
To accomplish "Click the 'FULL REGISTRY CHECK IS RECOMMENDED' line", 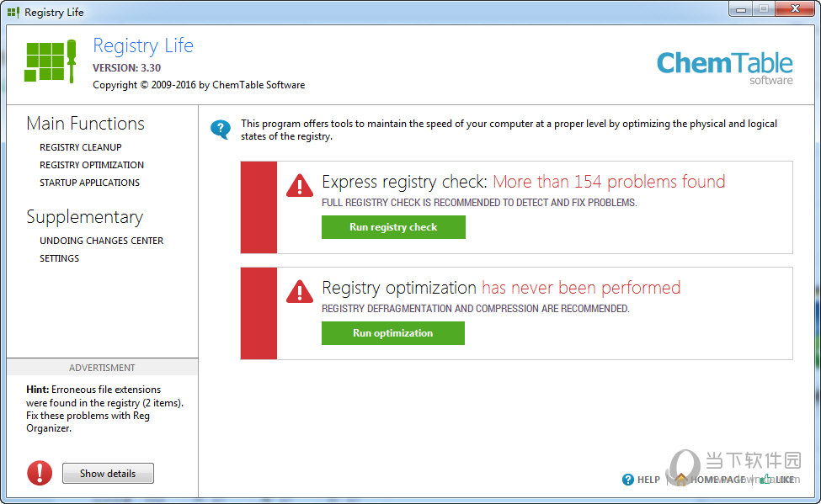I will (x=479, y=203).
